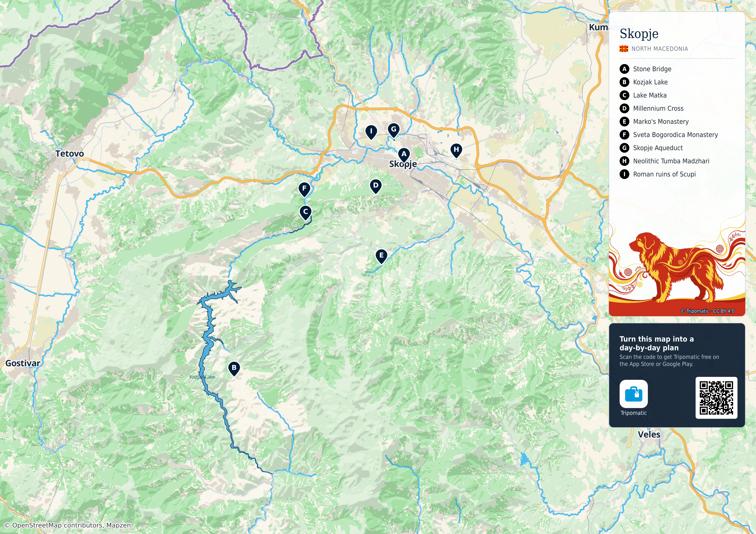Click legend badge E beside Marko's Monastery
The height and width of the screenshot is (534, 756).
pos(624,122)
